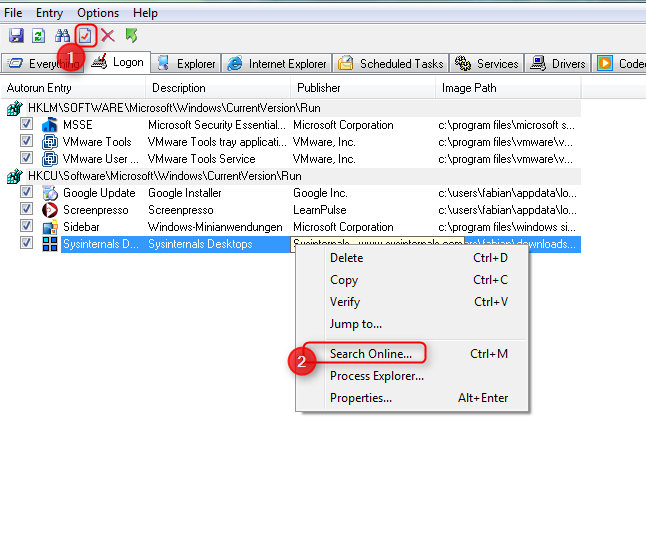Click the 'Sysinternals D...' entry name
This screenshot has height=550, width=646.
click(x=101, y=244)
